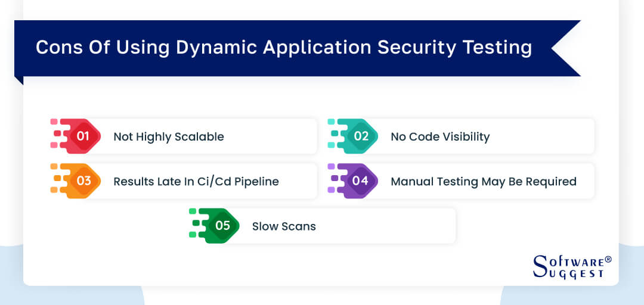Click the "Cons Of Using Dynamic Application Security Testing" heading
Viewport: 644px width, 305px height.
click(x=284, y=48)
